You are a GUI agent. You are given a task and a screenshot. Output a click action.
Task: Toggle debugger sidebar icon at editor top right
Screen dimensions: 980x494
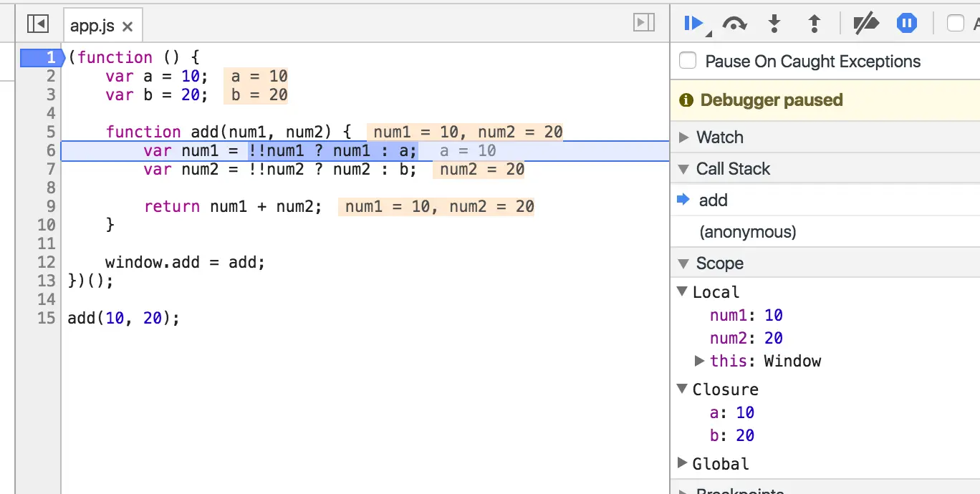(644, 23)
